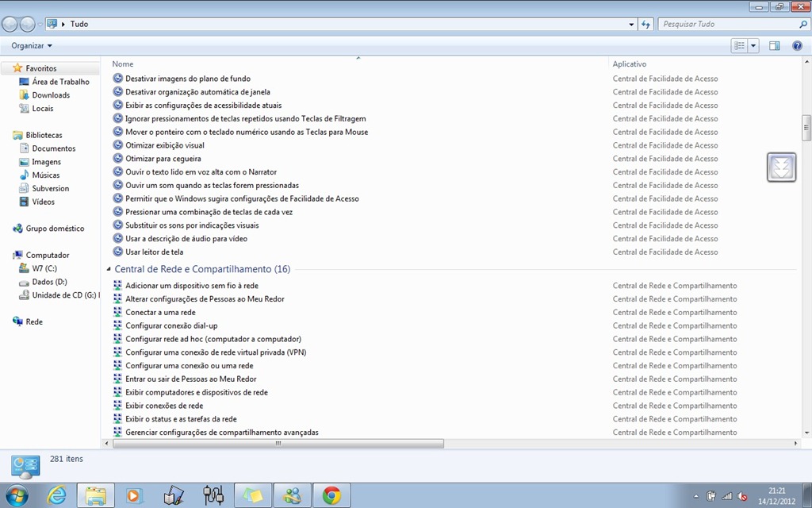Image resolution: width=812 pixels, height=508 pixels.
Task: Click the refresh button beside address bar
Action: pos(645,24)
